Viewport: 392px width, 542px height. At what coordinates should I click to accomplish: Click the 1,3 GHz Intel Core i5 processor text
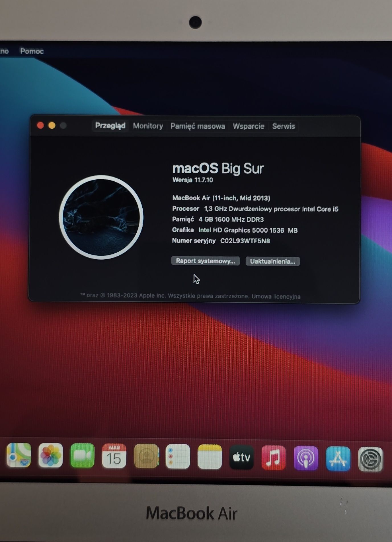[x=271, y=209]
